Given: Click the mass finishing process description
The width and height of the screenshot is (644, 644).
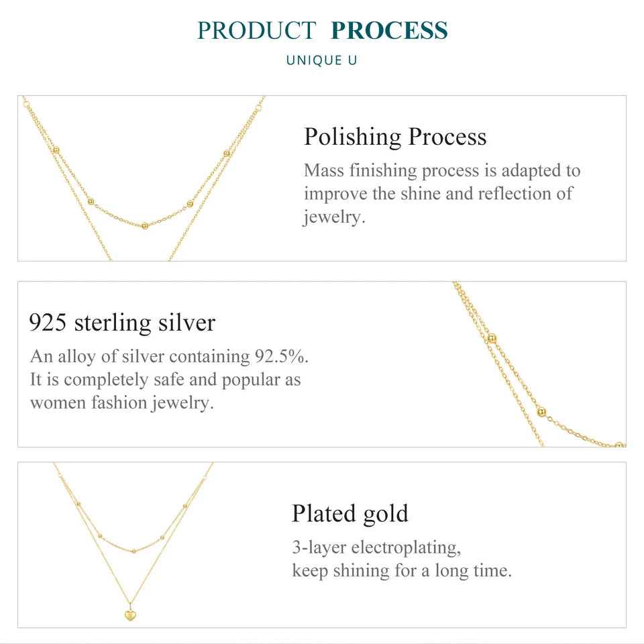Looking at the screenshot, I should click(x=441, y=194).
